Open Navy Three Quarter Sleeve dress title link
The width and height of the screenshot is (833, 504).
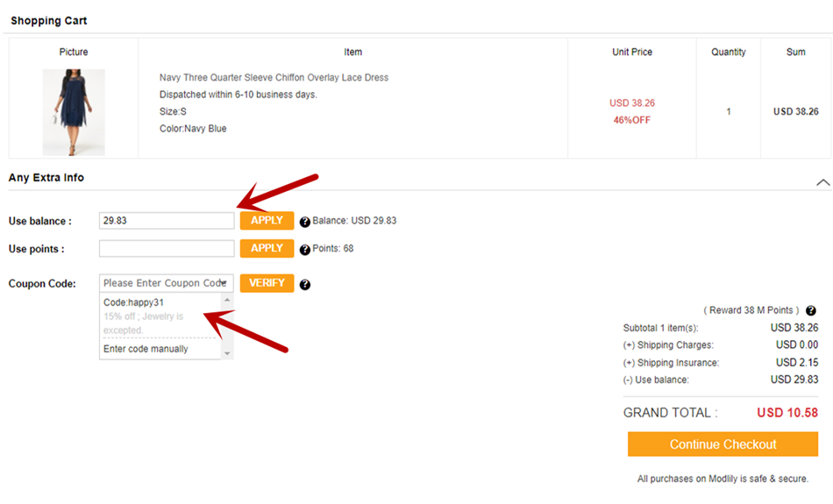(274, 78)
